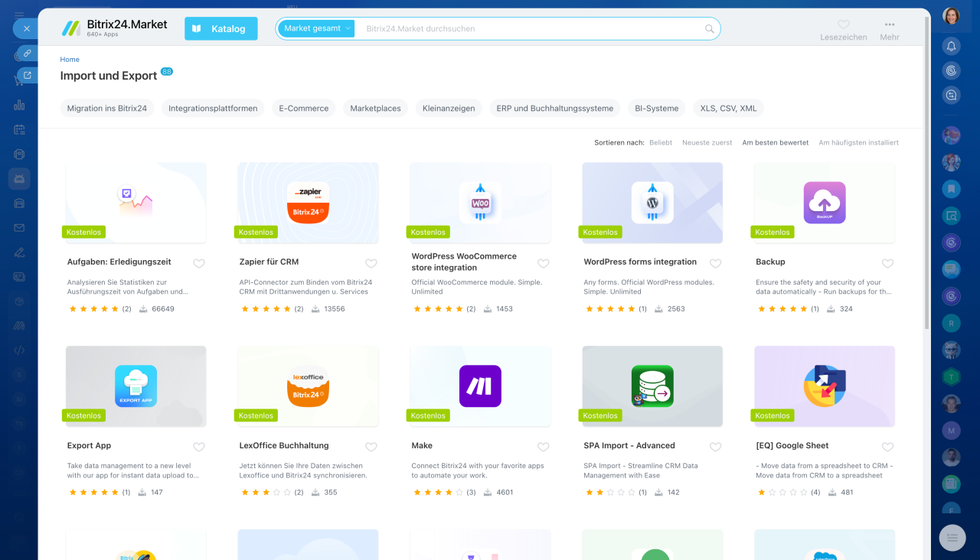This screenshot has width=980, height=560.
Task: Open the green hexagon T avatar chat
Action: (x=952, y=376)
